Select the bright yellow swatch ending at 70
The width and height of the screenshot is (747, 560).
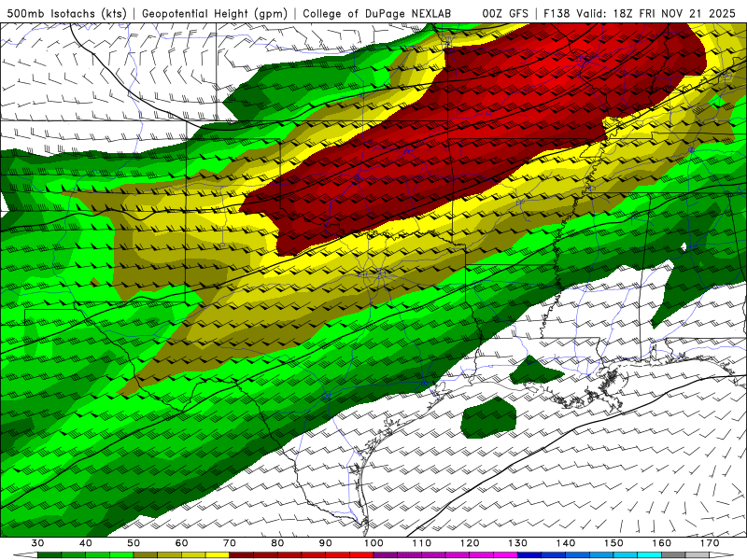point(218,555)
